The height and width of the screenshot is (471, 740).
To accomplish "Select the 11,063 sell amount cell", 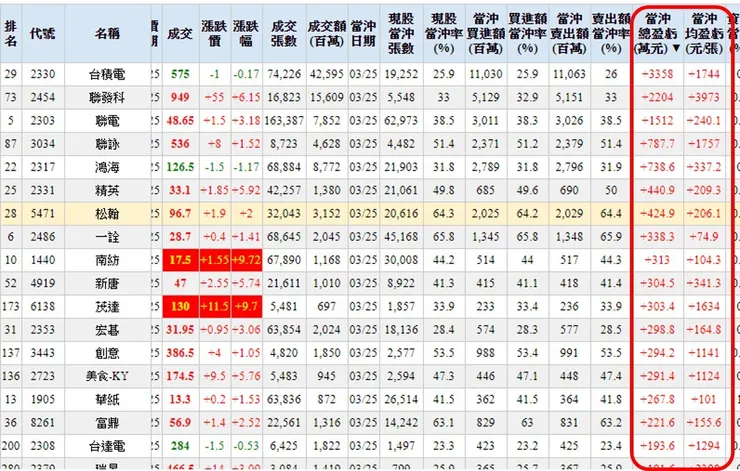I will 569,74.
